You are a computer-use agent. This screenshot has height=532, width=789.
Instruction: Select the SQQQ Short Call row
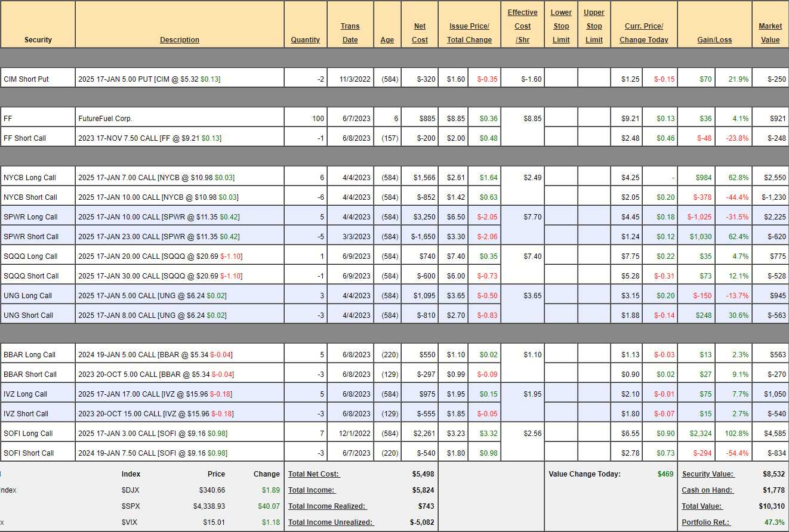coord(31,276)
